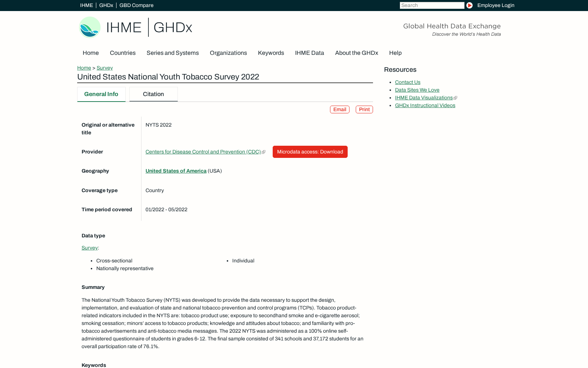Open the GBD Compare link in the top bar

(x=136, y=5)
